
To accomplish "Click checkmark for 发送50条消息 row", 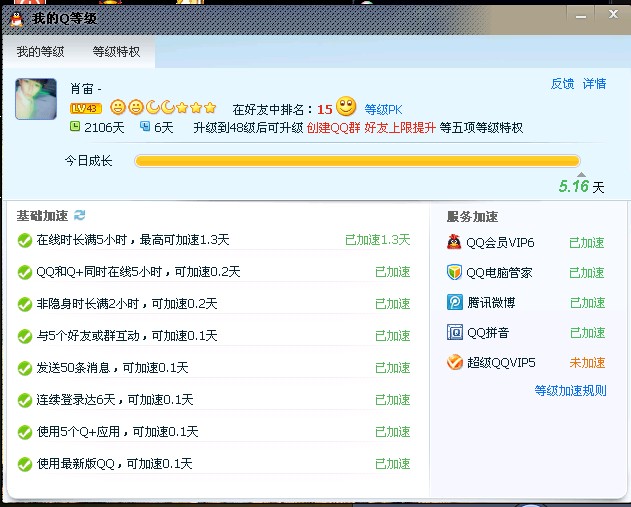I will pos(25,368).
